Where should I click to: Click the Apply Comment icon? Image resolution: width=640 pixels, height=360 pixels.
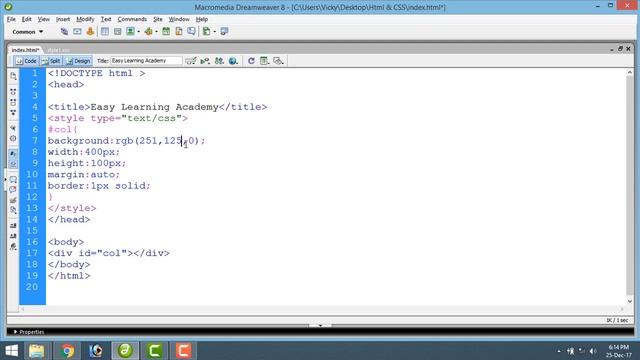tap(13, 179)
